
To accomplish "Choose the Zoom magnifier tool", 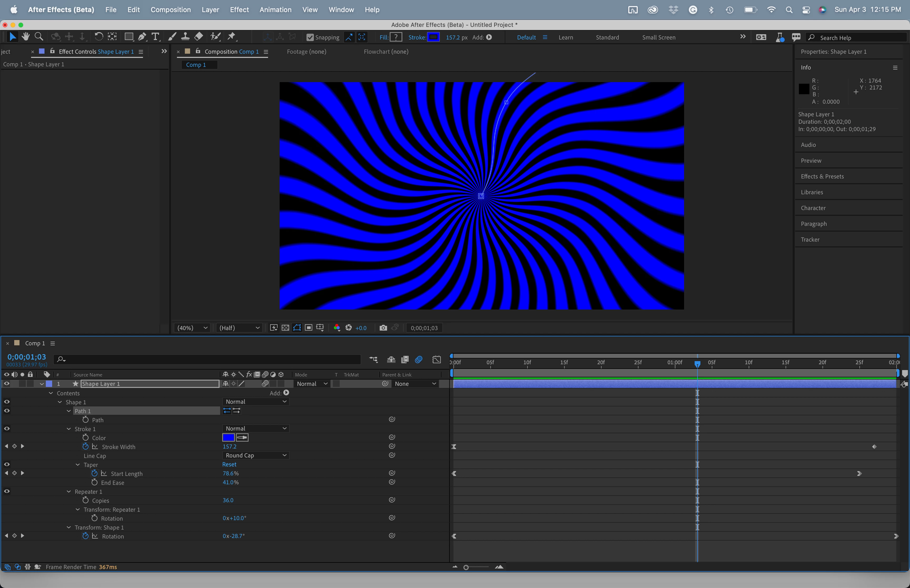I will tap(38, 37).
